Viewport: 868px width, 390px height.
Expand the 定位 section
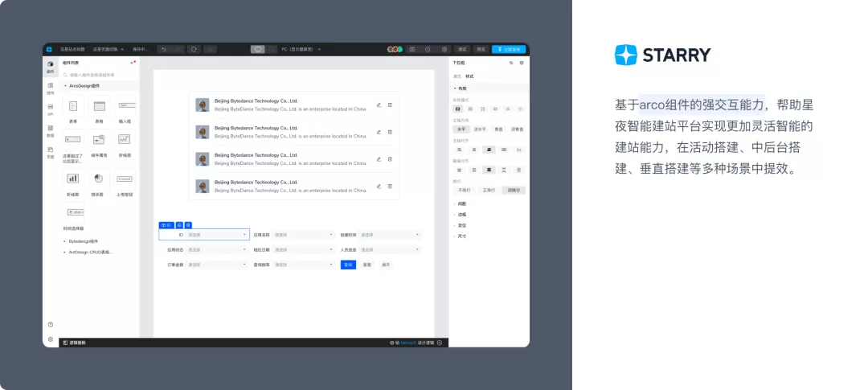(x=460, y=225)
